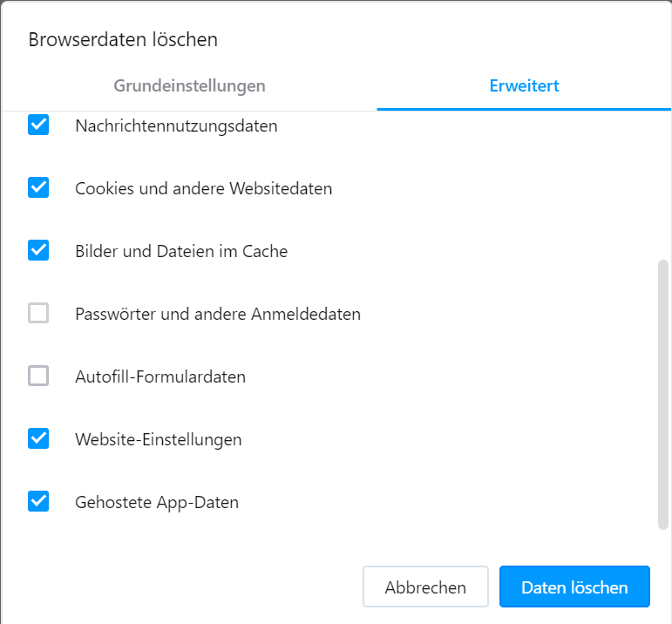The image size is (672, 624).
Task: Click the 'Bilder und Dateien im Cache' text
Action: click(x=181, y=251)
